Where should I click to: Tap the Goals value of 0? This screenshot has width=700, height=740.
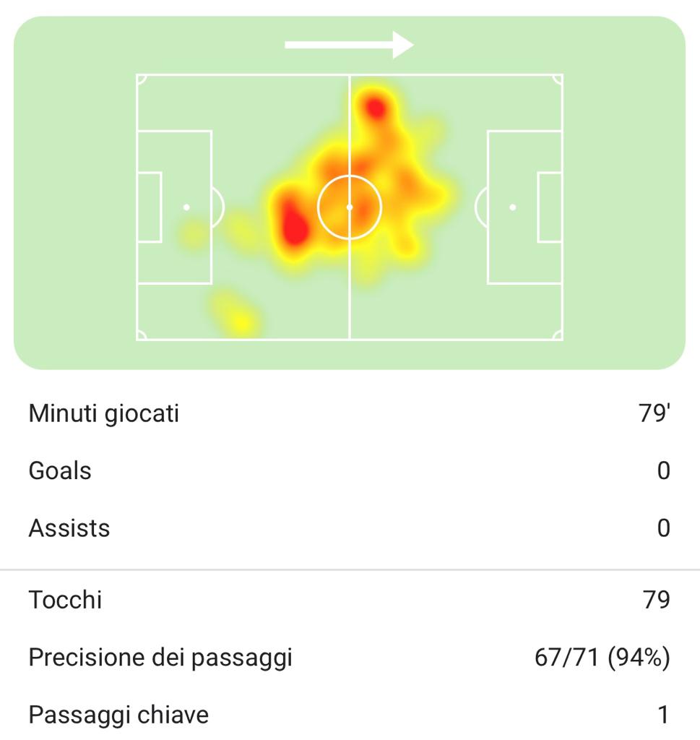point(663,471)
